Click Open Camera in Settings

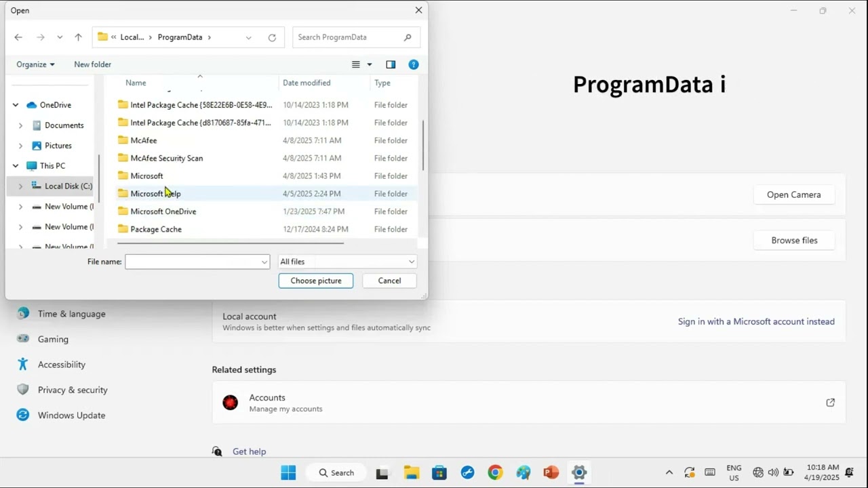pyautogui.click(x=794, y=195)
